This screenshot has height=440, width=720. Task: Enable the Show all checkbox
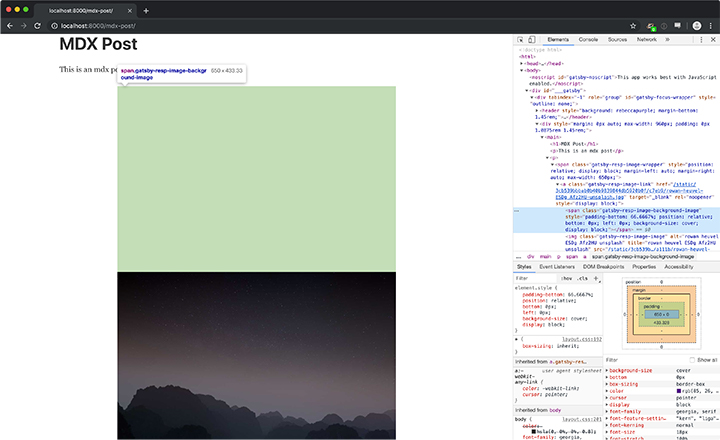(692, 360)
